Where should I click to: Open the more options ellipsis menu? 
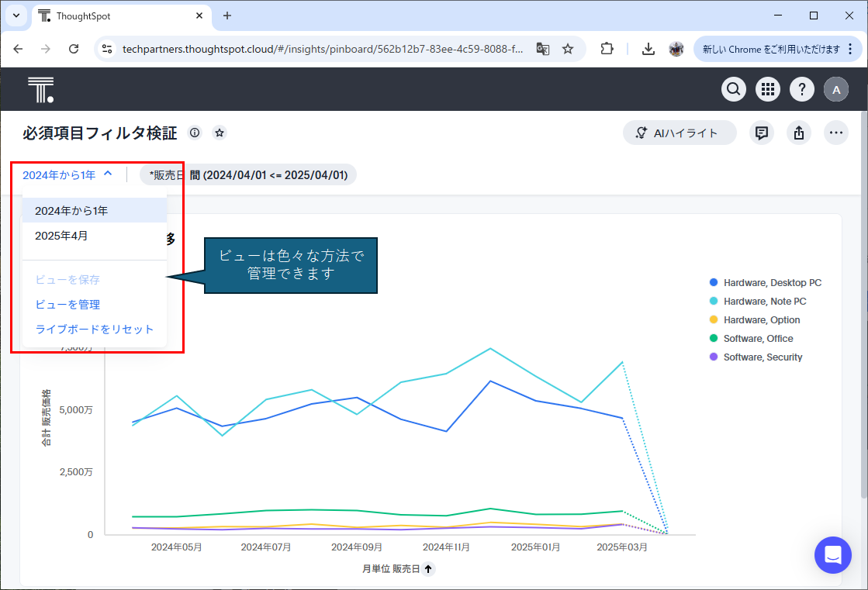pos(835,133)
